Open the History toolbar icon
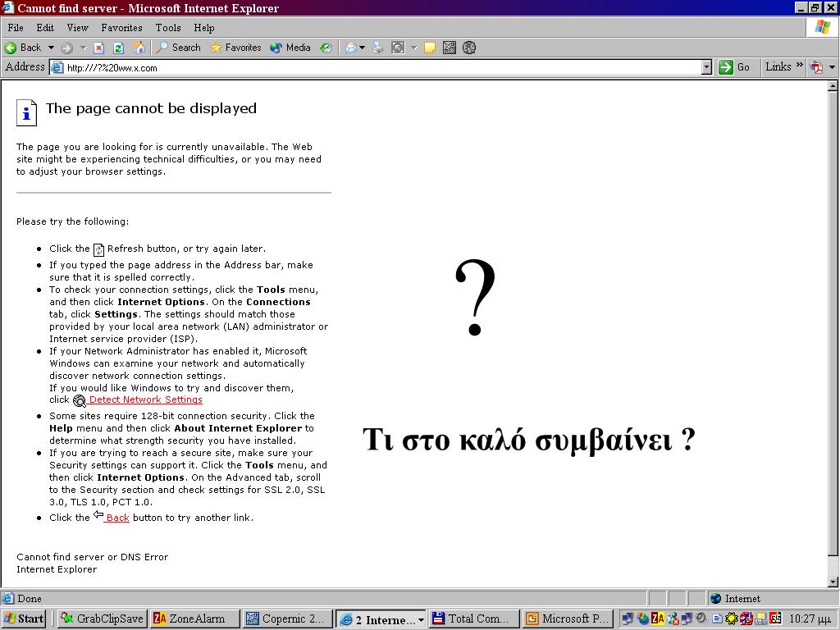The width and height of the screenshot is (840, 630). [326, 48]
